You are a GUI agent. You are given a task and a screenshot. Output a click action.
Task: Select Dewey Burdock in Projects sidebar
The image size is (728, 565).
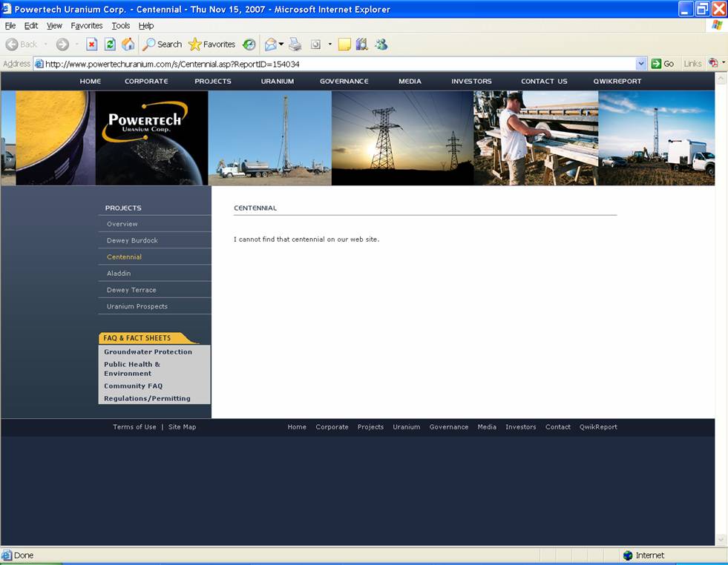tap(132, 240)
